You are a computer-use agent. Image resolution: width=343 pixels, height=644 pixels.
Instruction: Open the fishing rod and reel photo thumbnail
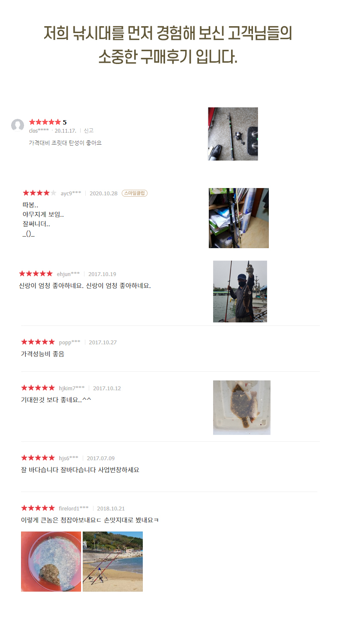pos(233,134)
